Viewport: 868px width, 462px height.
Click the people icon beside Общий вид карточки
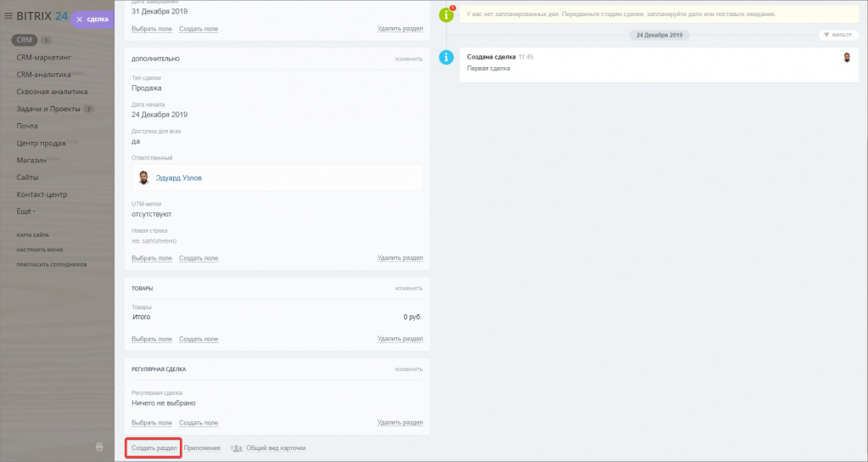point(237,448)
